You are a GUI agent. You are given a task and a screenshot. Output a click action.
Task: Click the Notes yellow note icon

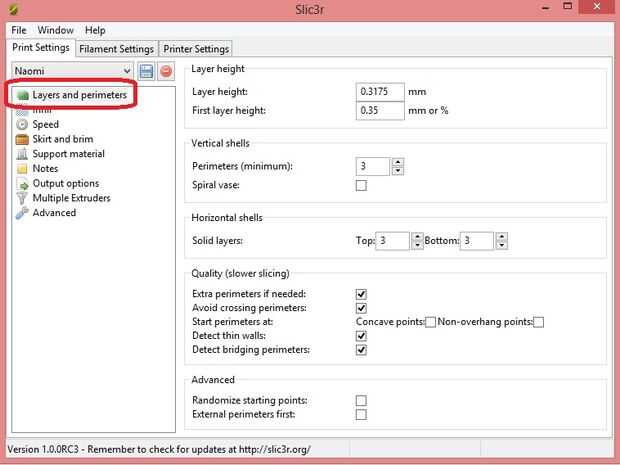[22, 169]
